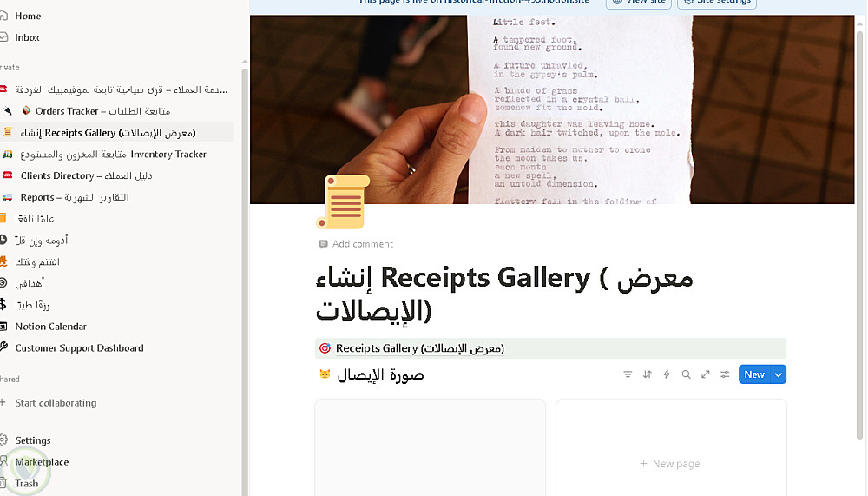The width and height of the screenshot is (868, 496).
Task: Click the page title Receipts Gallery heading
Action: tap(503, 294)
